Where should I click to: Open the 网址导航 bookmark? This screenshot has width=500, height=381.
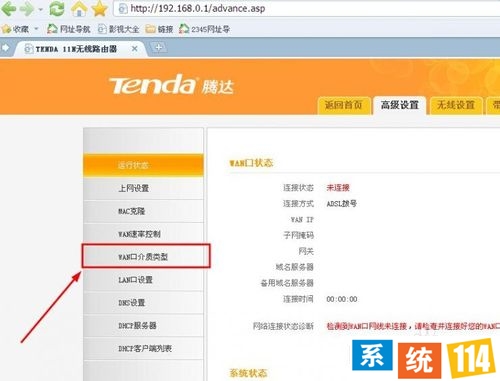click(68, 29)
